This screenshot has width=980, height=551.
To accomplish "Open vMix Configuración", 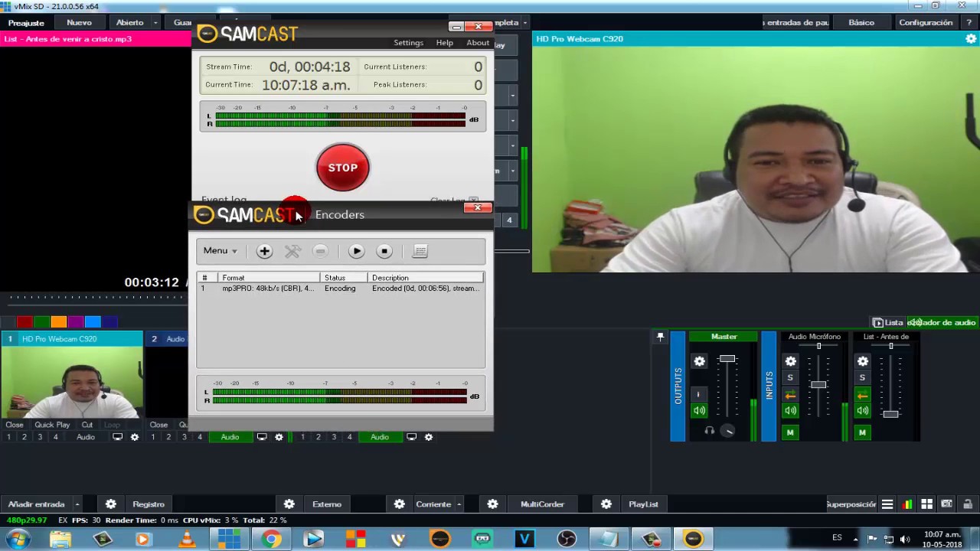I will pos(926,22).
